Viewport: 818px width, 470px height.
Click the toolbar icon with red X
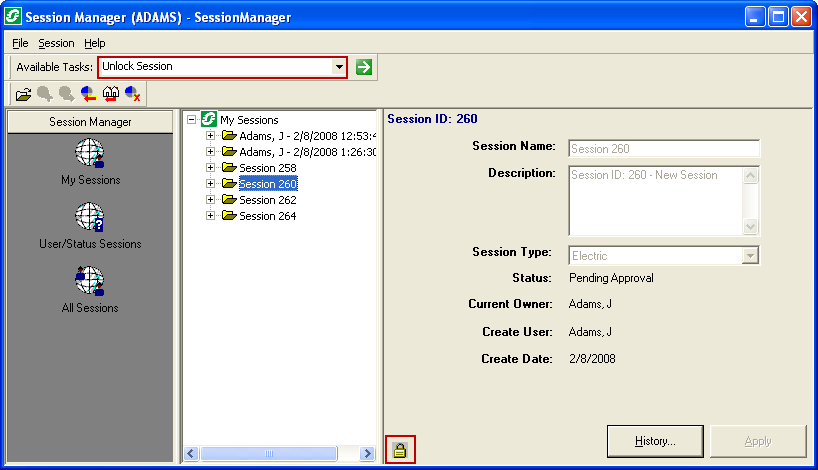132,94
